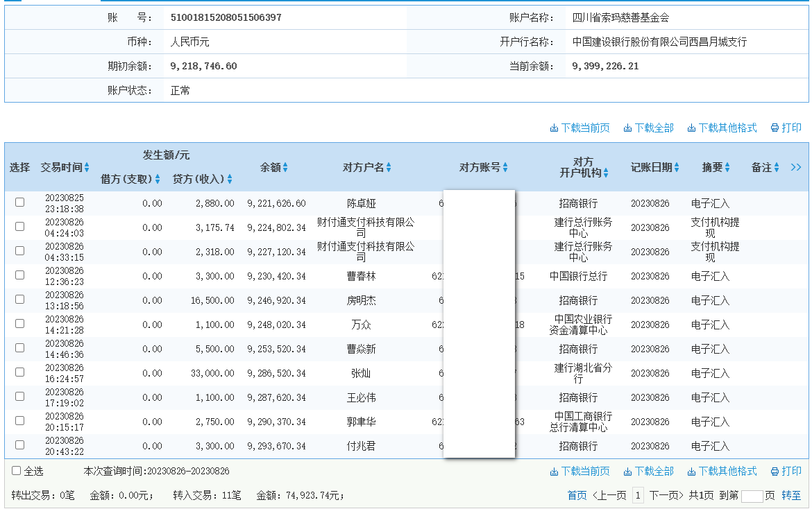
Task: Click the top 打印 print link
Action: (x=786, y=128)
